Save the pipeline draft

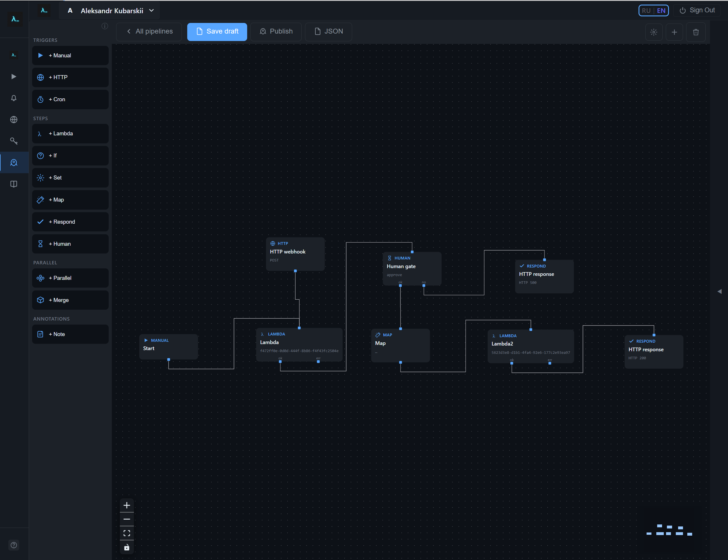(217, 32)
